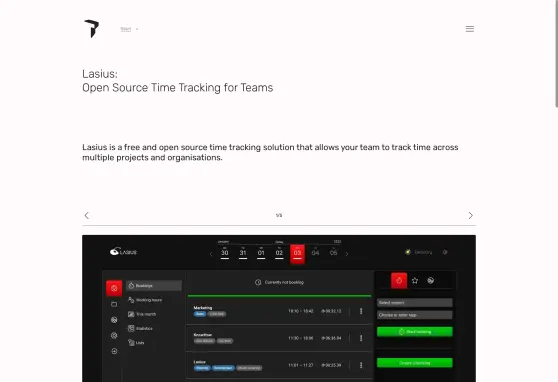Select the red booking tab icon on the right

(x=399, y=281)
